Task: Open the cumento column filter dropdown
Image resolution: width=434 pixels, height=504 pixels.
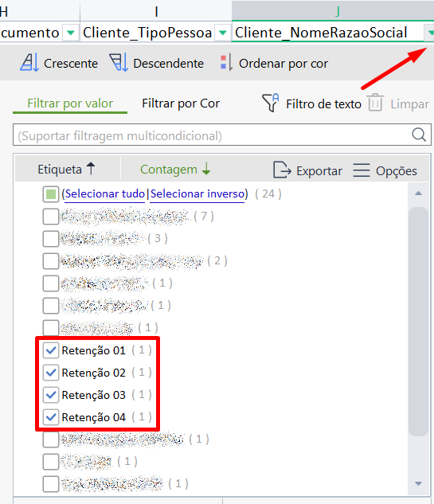Action: click(x=70, y=33)
